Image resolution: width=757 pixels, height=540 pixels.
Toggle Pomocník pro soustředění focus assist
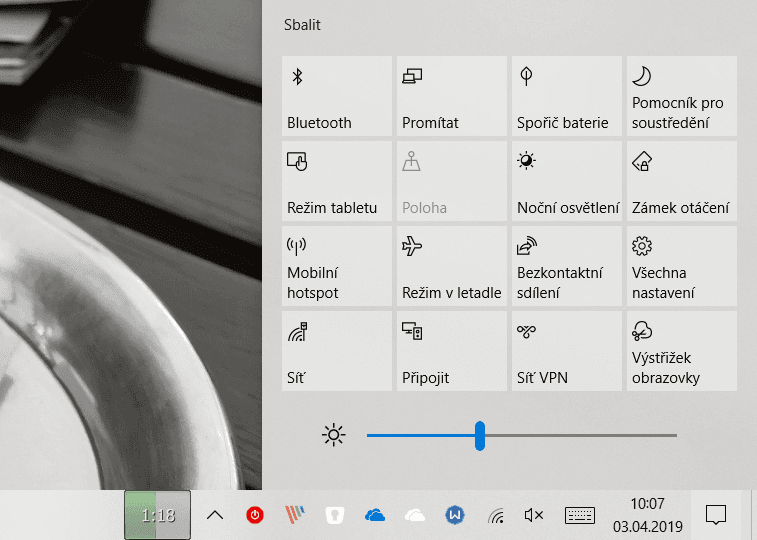(x=682, y=96)
